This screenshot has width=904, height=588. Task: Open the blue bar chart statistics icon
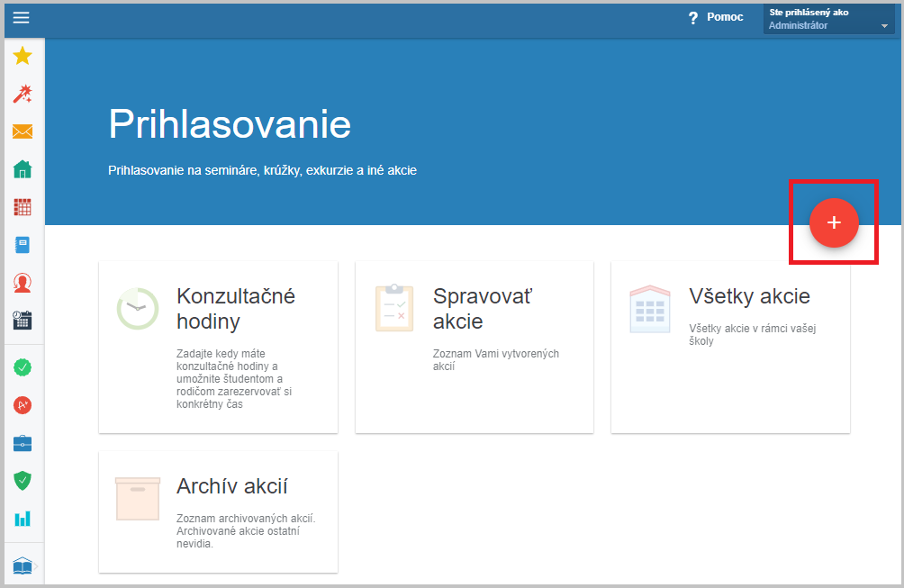(23, 519)
